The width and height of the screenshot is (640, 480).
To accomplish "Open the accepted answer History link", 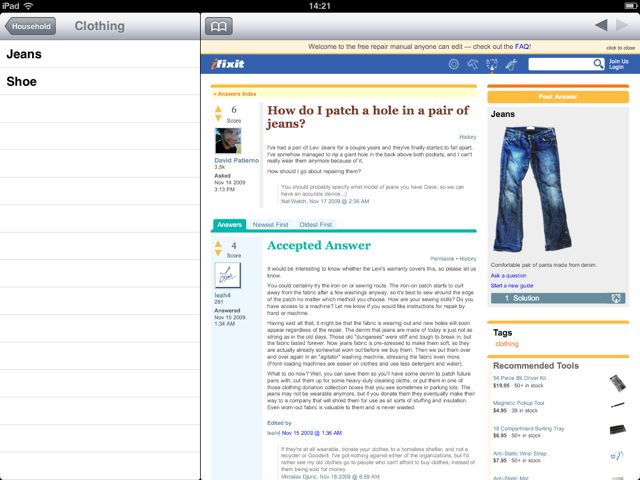I will point(468,259).
